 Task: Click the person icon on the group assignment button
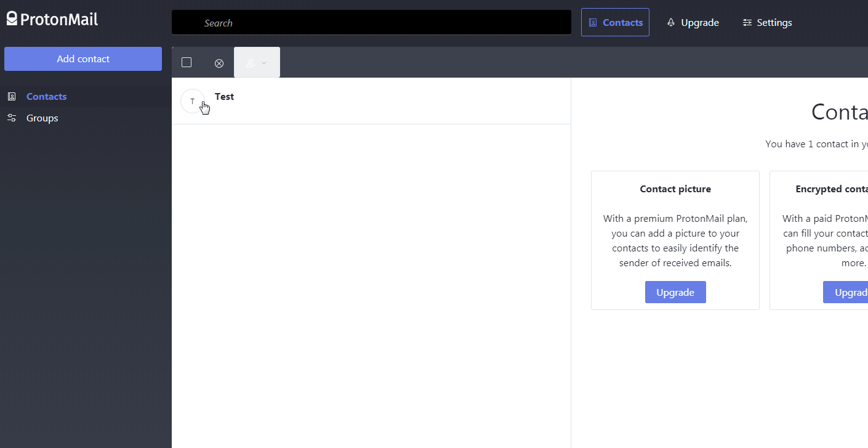[252, 62]
